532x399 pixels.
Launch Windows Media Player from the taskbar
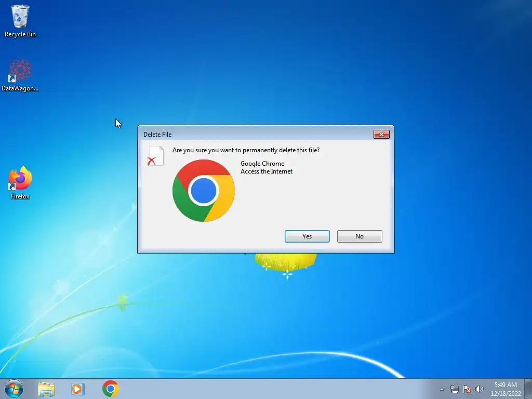pos(77,389)
